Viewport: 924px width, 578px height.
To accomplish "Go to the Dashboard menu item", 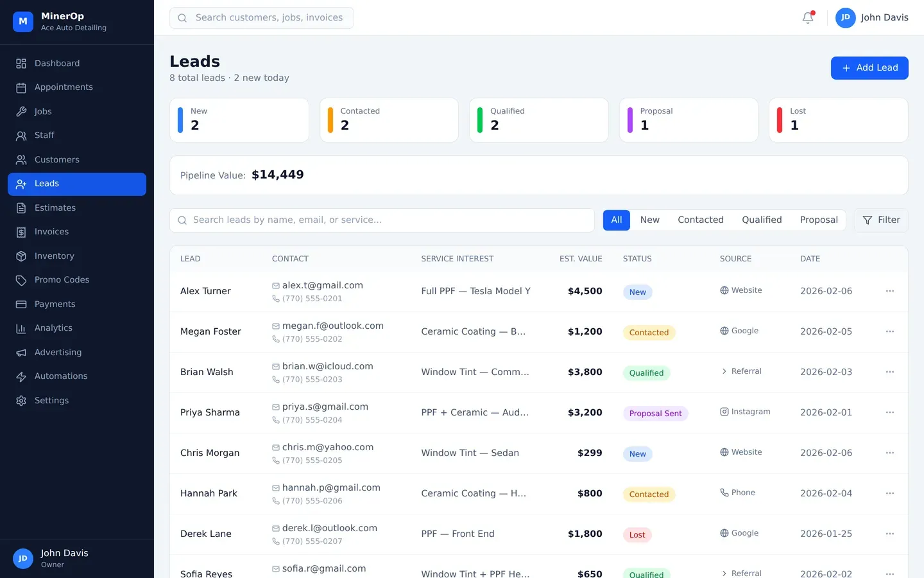I will [57, 63].
